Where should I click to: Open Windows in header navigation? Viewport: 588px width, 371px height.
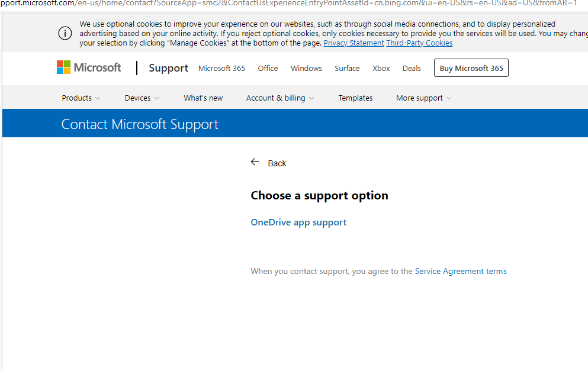click(306, 68)
